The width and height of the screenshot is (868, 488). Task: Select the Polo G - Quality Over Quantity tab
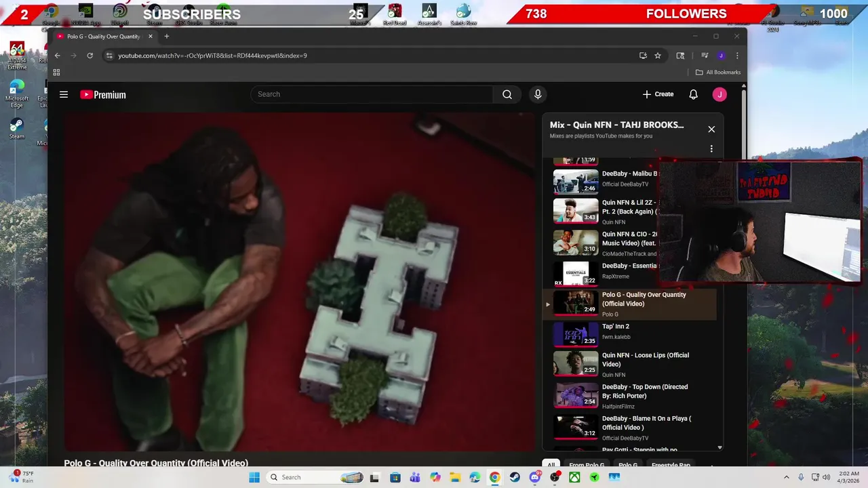[104, 36]
